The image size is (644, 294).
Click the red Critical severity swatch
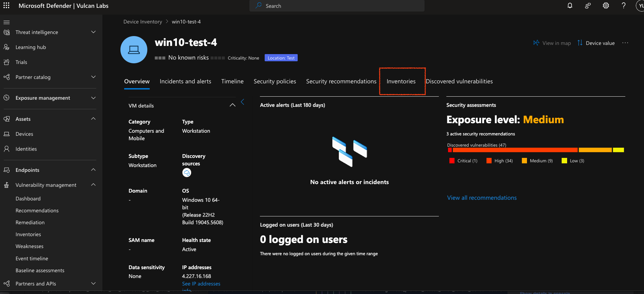click(452, 161)
